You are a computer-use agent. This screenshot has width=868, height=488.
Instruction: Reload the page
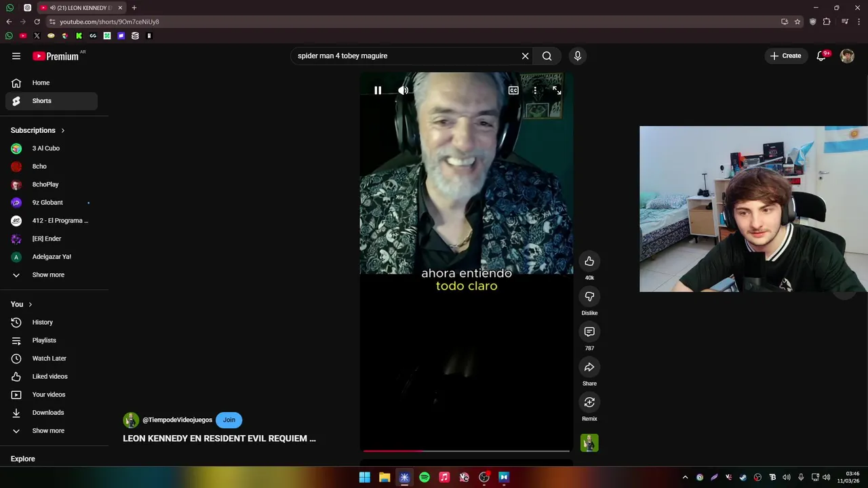[37, 22]
